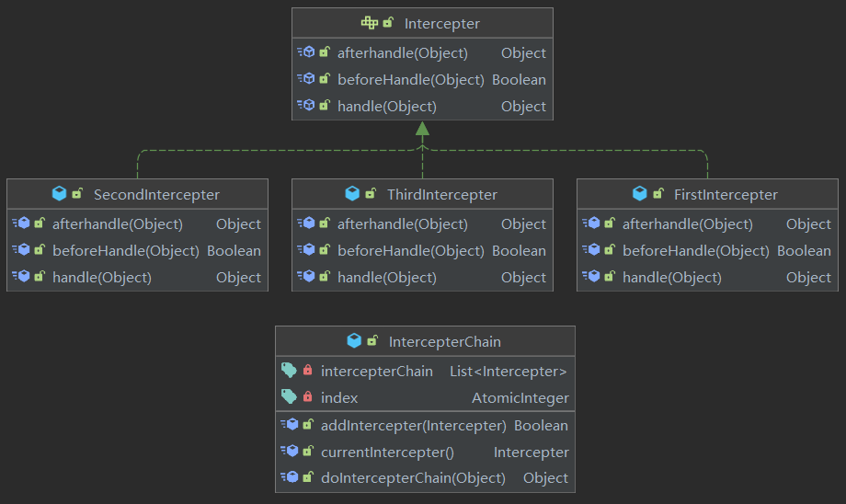
Task: Select afterhandle(Object) in SecondIntercepter
Action: [x=118, y=224]
